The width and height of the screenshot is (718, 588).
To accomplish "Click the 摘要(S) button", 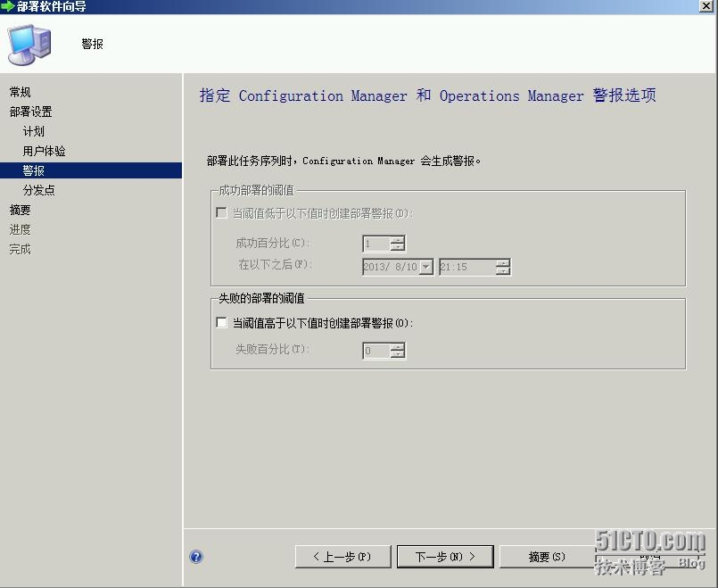I will (547, 557).
